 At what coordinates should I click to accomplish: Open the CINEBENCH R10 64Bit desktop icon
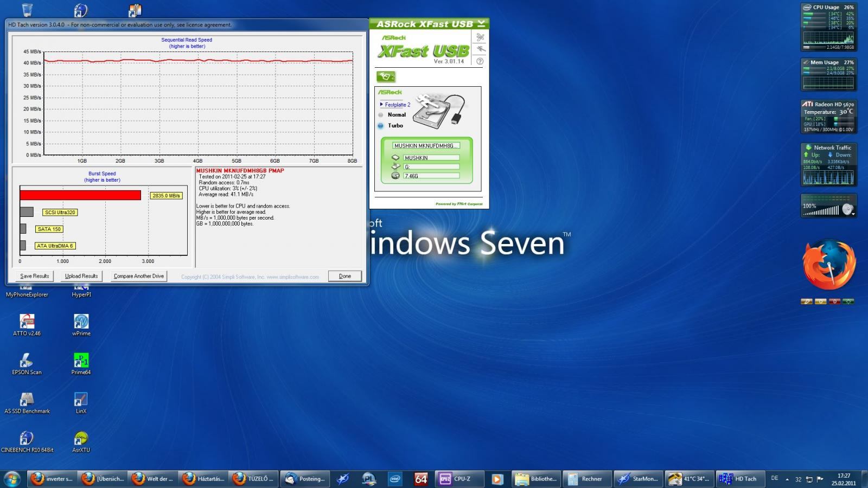[27, 442]
